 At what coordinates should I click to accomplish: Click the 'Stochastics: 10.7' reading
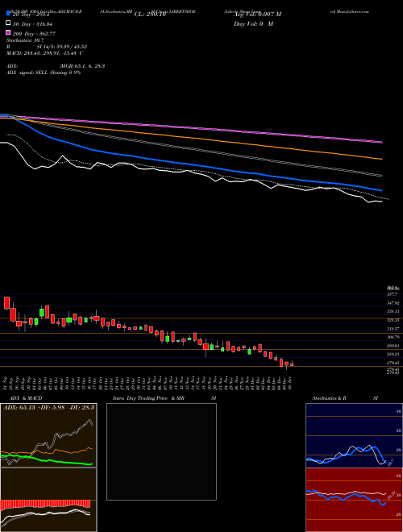click(25, 40)
